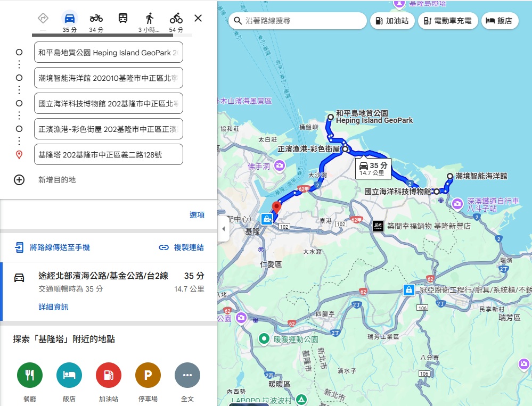Image resolution: width=532 pixels, height=406 pixels.
Task: Open the 深澳鐵道自行車 八斗子站 marker
Action: [457, 204]
